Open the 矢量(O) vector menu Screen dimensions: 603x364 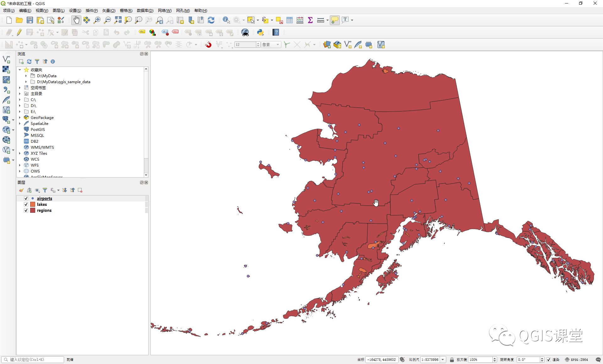pos(109,11)
